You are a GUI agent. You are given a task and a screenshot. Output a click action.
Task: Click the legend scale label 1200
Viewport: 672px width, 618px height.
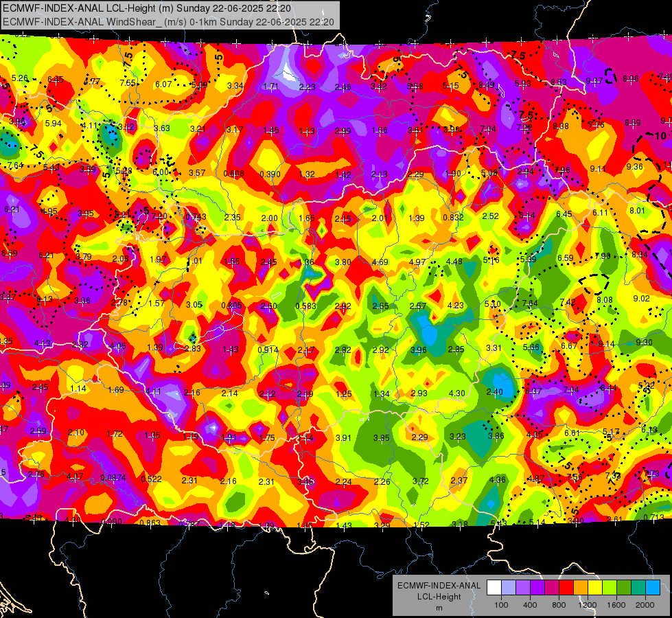(587, 605)
